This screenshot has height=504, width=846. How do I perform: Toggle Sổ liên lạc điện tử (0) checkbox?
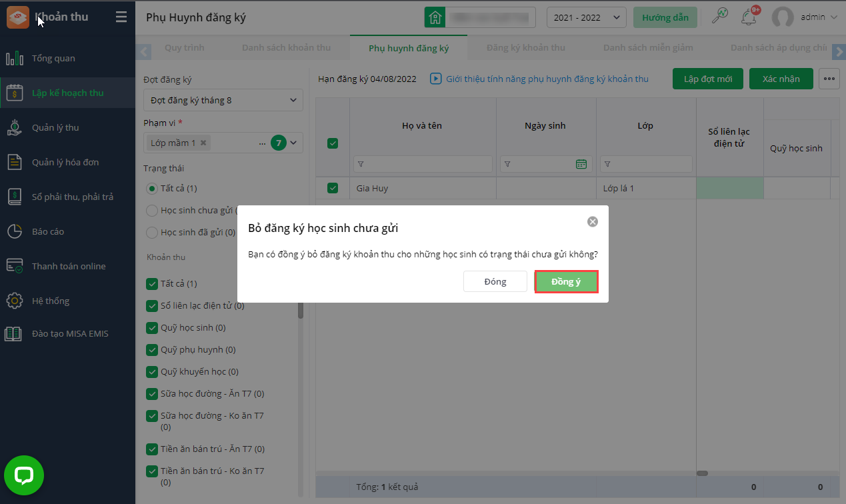[x=151, y=306]
